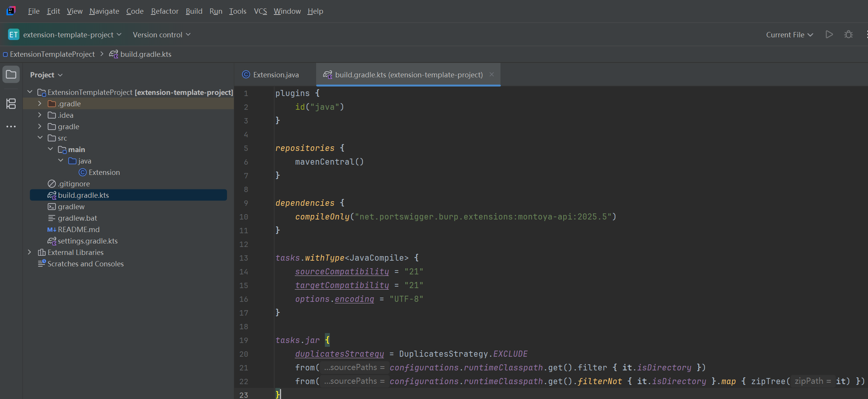Open the Current File run configuration dropdown
Image resolution: width=868 pixels, height=399 pixels.
[x=790, y=35]
